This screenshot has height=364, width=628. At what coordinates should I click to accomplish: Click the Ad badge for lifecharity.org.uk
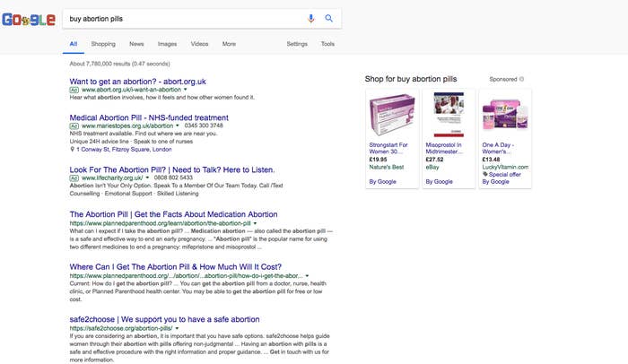74,178
